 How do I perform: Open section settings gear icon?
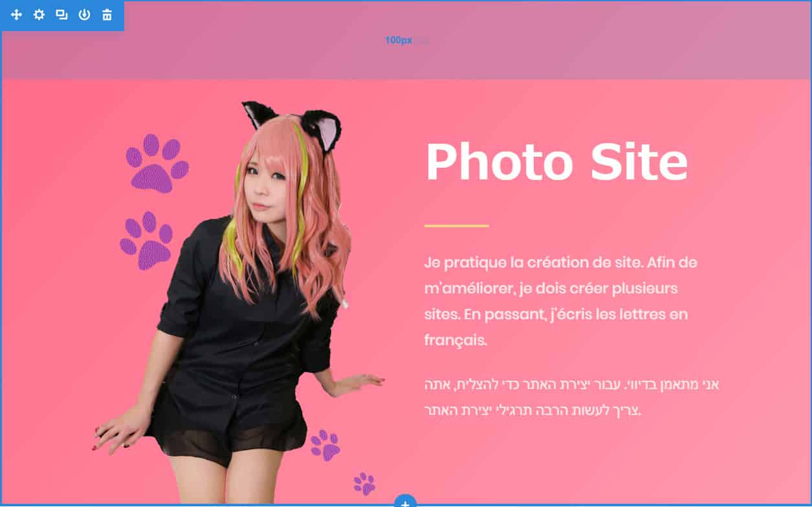(x=39, y=15)
